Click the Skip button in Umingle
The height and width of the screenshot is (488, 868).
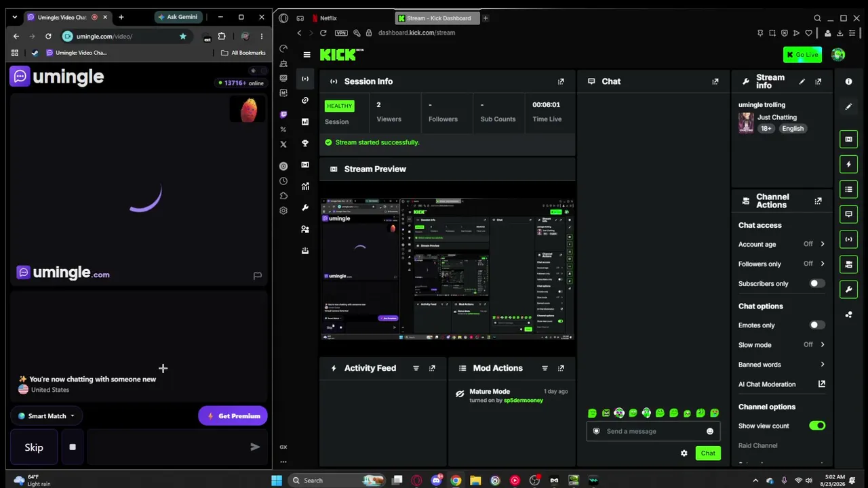[x=34, y=447]
